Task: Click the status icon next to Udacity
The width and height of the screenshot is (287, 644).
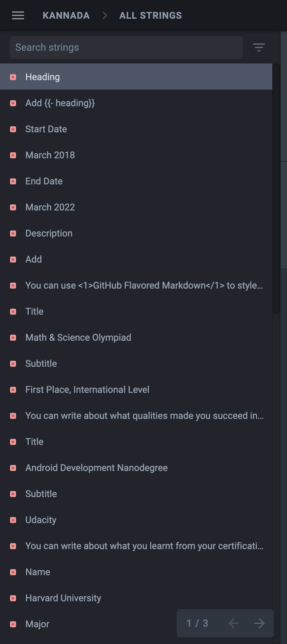Action: 13,520
